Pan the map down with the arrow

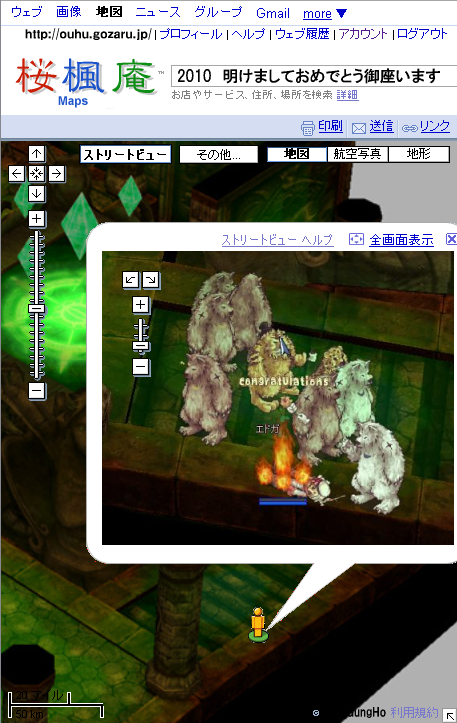[36, 194]
